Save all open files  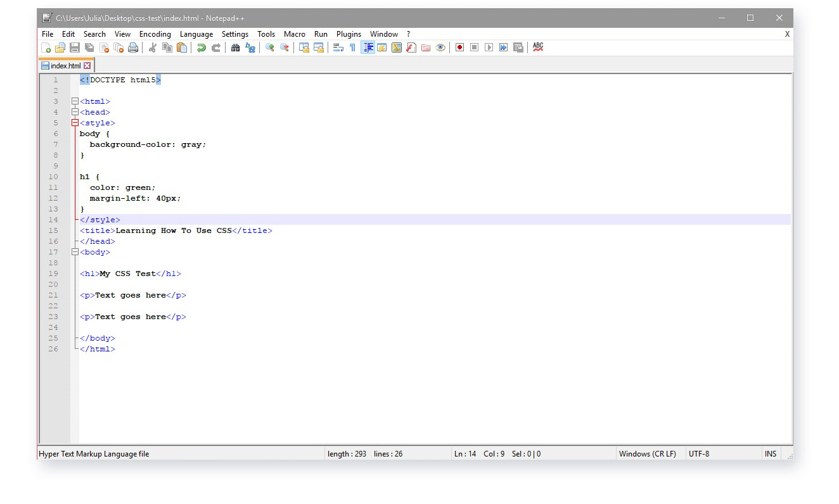click(87, 47)
